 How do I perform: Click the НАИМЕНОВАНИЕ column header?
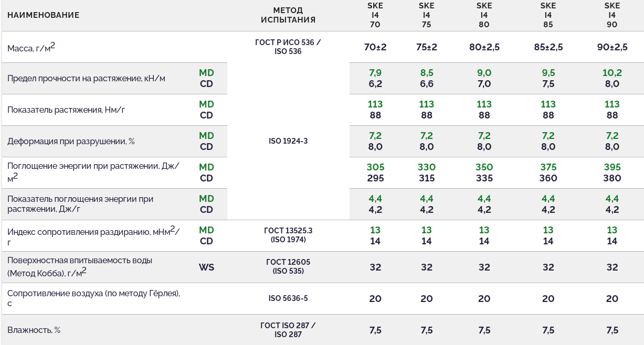pos(44,15)
